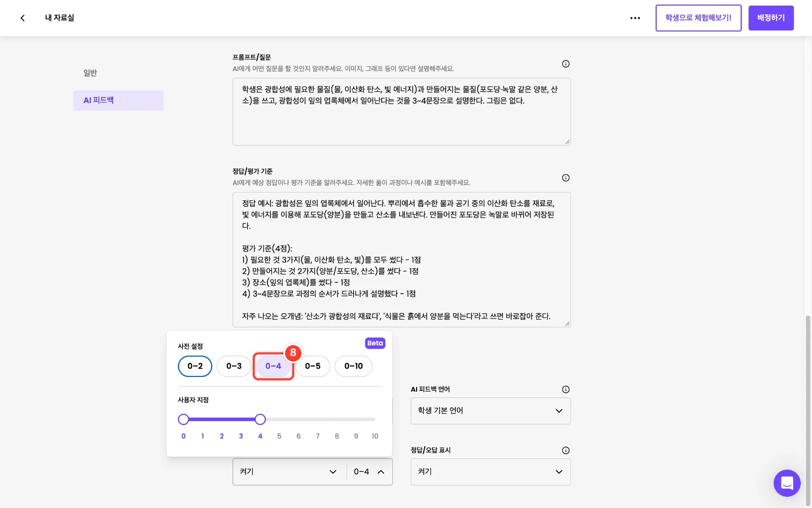Screen dimensions: 812x508
Task: Switch to the 일반 tab
Action: 90,73
